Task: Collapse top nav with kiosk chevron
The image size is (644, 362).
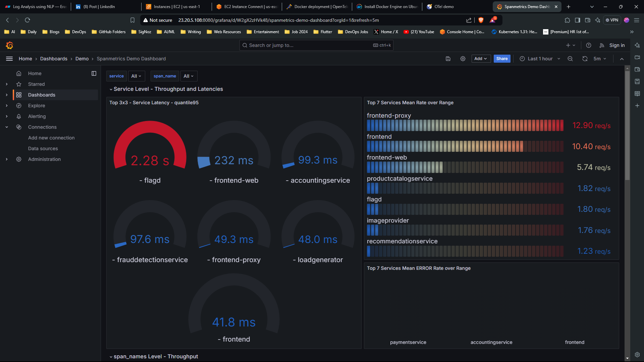Action: point(622,59)
